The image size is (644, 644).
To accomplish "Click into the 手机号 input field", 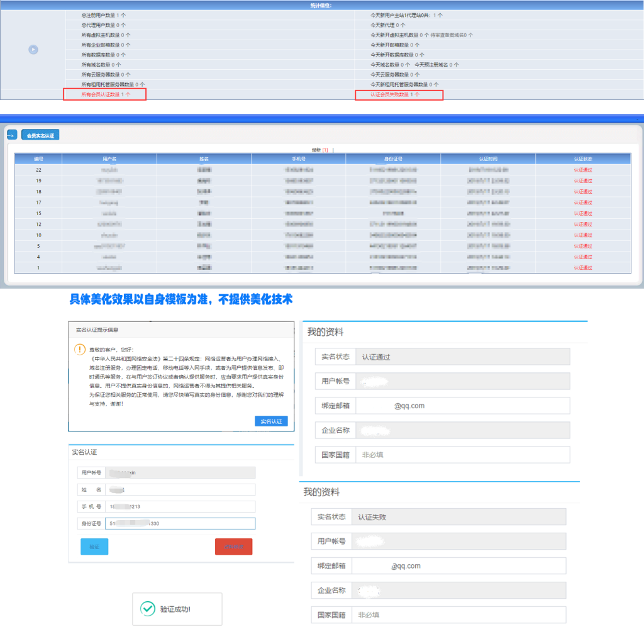I will click(x=180, y=507).
